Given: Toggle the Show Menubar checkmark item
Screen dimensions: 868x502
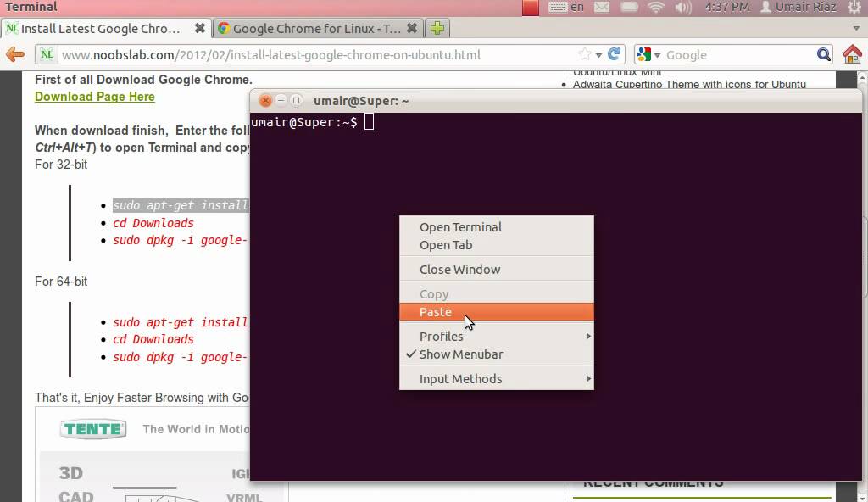Looking at the screenshot, I should [x=497, y=354].
